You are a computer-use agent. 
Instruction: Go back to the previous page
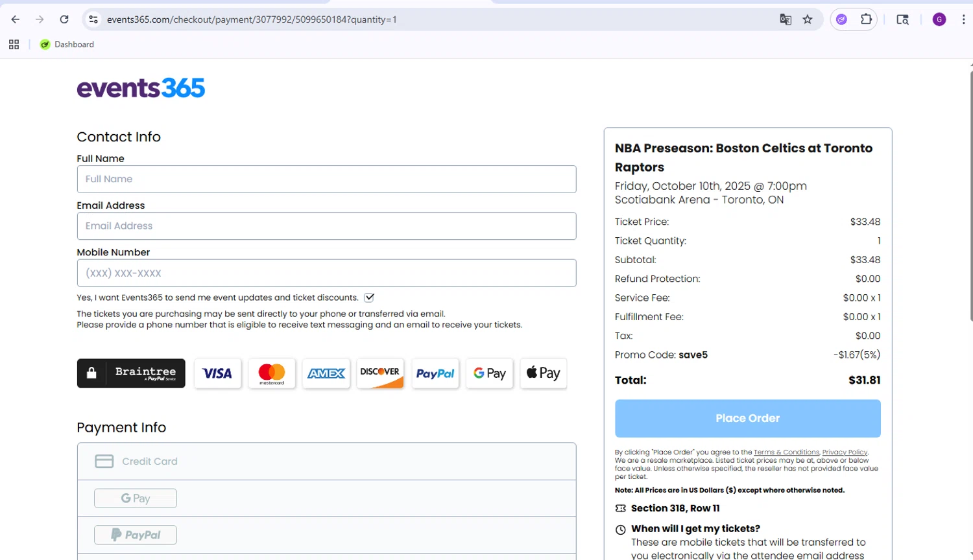pos(16,19)
